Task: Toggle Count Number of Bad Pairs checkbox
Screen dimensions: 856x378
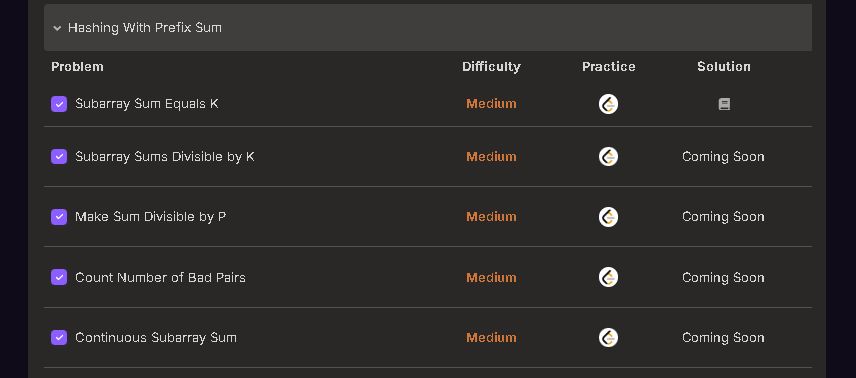Action: coord(59,277)
